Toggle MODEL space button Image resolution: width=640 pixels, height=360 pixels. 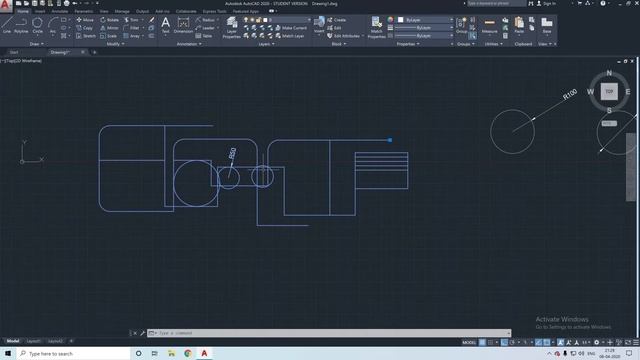[469, 342]
